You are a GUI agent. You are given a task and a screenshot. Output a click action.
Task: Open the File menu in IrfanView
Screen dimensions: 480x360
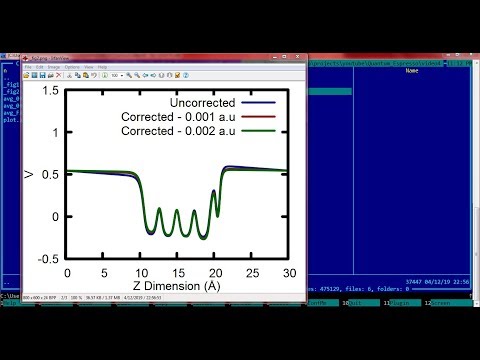28,67
